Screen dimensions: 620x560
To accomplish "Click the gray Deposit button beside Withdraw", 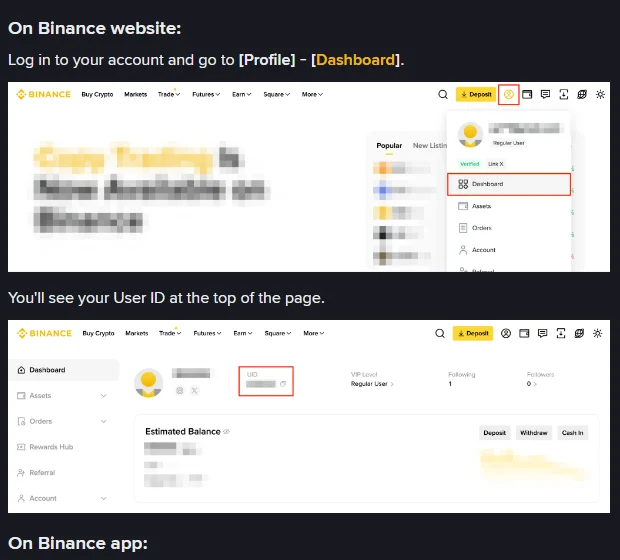I will coord(495,433).
